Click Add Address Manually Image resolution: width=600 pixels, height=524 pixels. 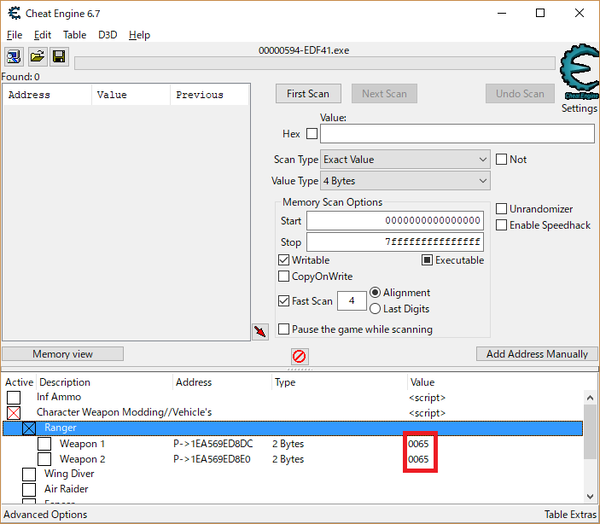(x=536, y=354)
